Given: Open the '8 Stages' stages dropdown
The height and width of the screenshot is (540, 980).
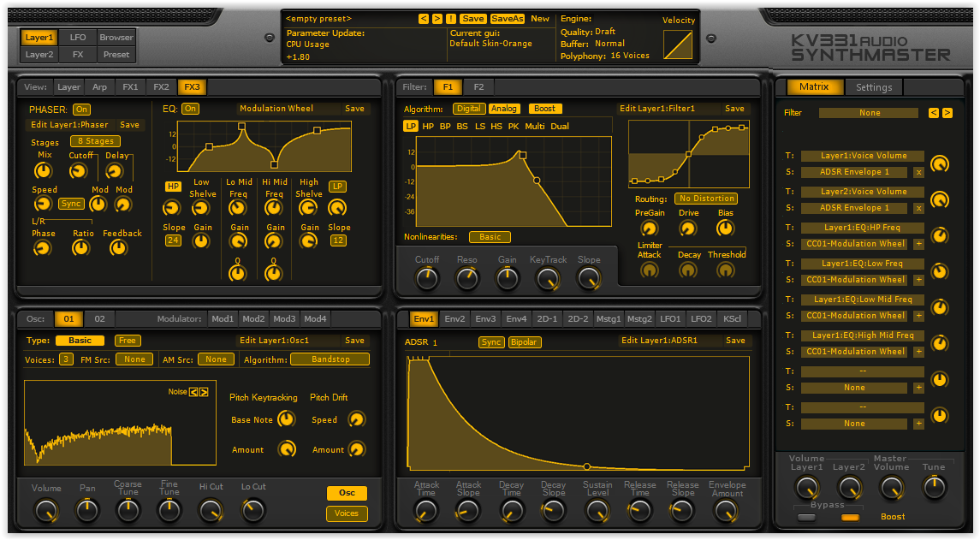Looking at the screenshot, I should pyautogui.click(x=94, y=140).
